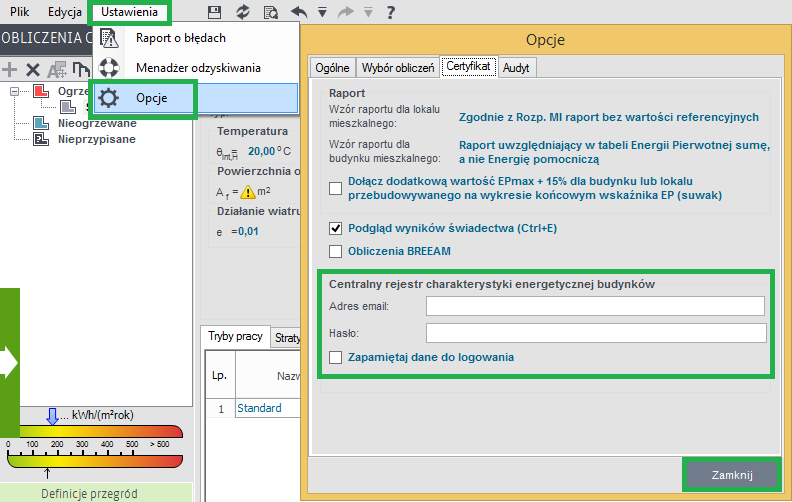Screen dimensions: 792x502
Task: Click the blue Nieogrzewane zone icon
Action: pos(41,123)
